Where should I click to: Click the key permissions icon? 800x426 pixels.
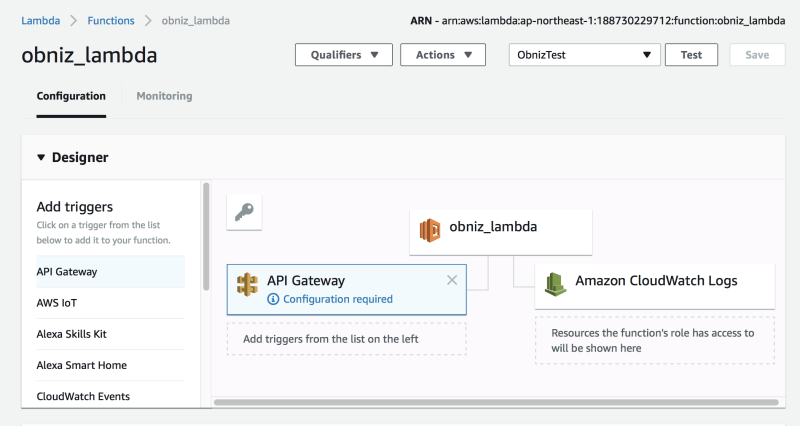pos(244,212)
